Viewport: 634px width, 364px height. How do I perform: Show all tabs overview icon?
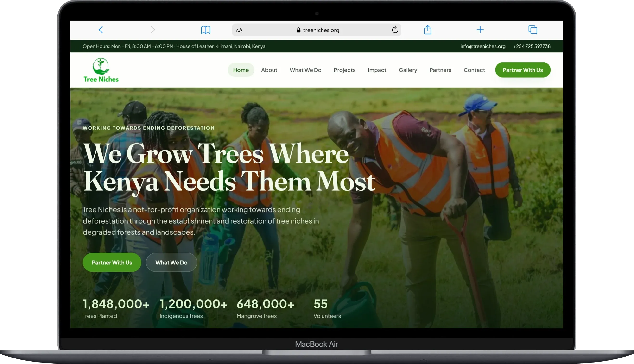[533, 30]
